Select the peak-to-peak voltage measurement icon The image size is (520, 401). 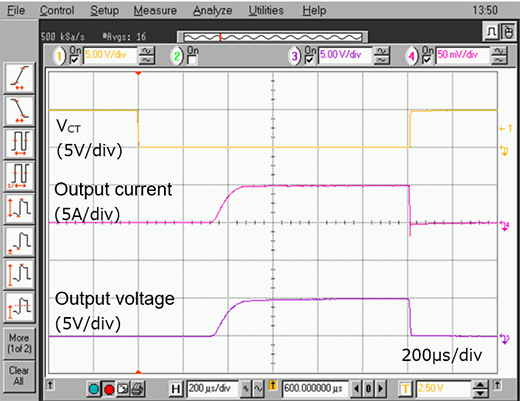tap(19, 208)
